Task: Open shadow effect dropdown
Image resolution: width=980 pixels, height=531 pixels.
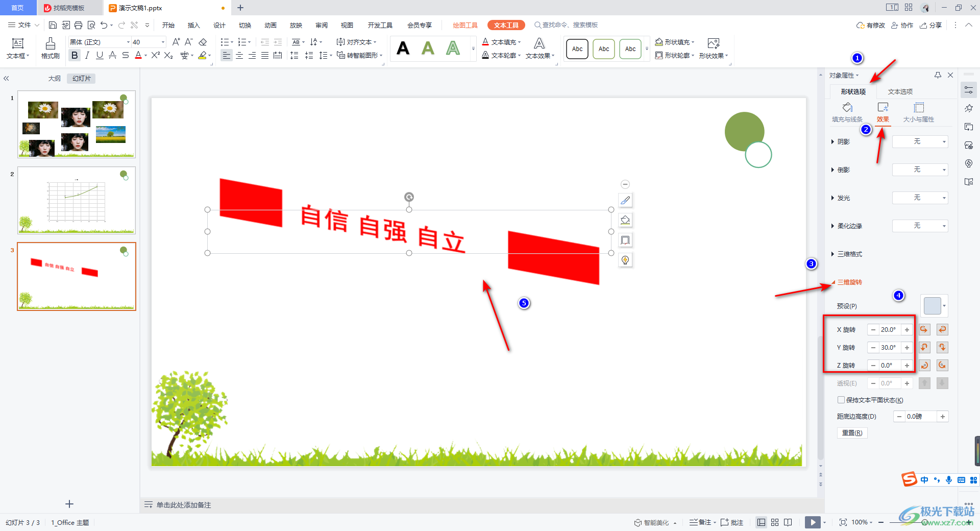Action: pyautogui.click(x=920, y=141)
